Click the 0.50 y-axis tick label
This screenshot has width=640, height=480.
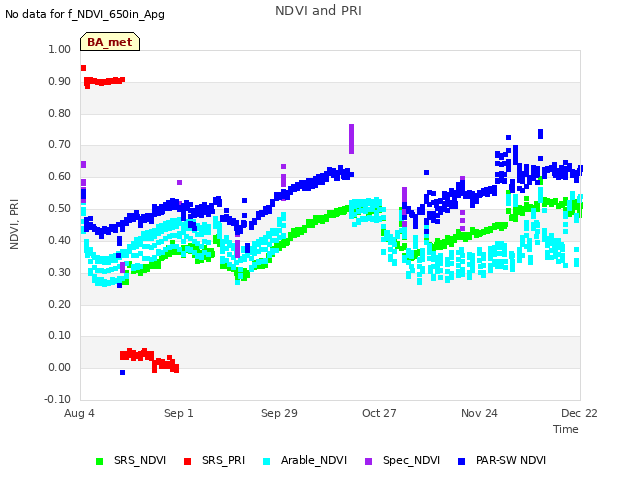tap(60, 208)
